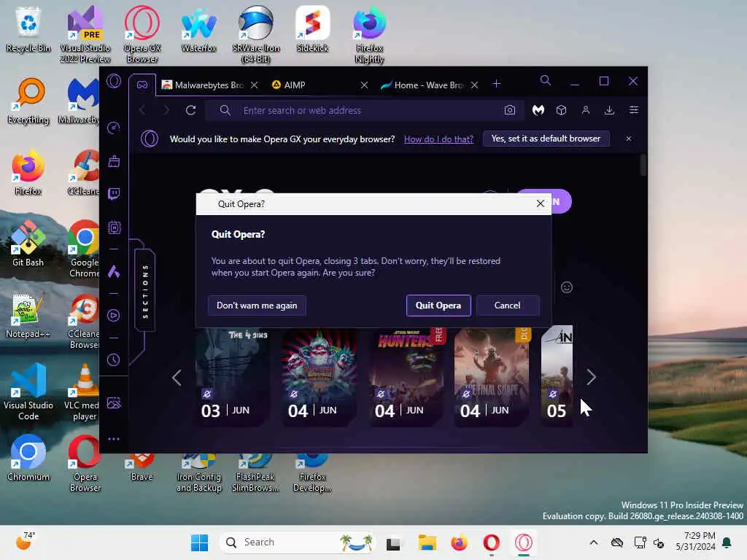The width and height of the screenshot is (747, 560).
Task: Open the profile account icon
Action: coord(586,111)
